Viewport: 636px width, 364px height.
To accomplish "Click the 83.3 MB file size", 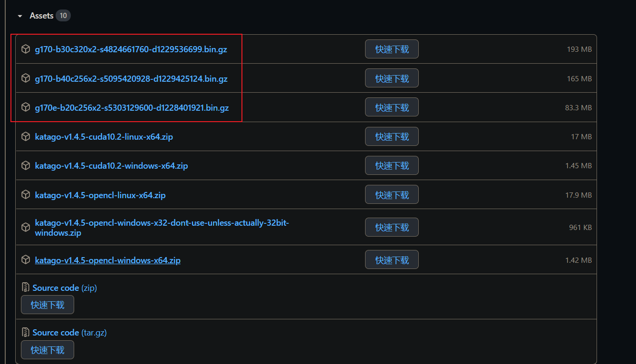I will point(578,108).
